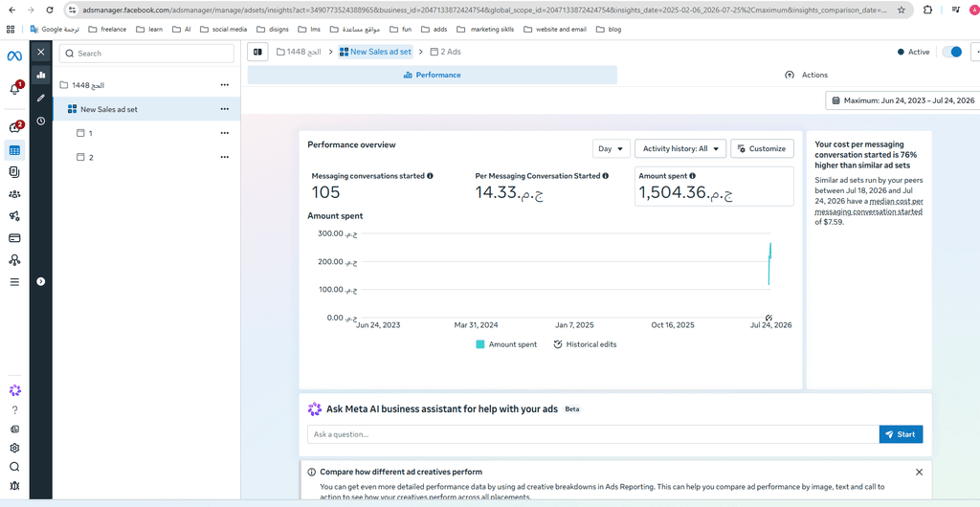Select charts view icon in dark strip
Viewport: 980px width, 507px height.
[41, 75]
